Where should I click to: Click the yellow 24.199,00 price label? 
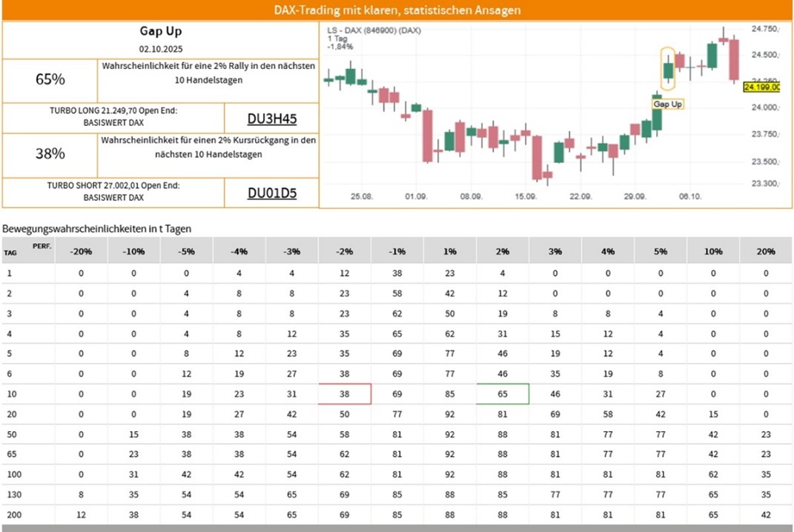(761, 87)
